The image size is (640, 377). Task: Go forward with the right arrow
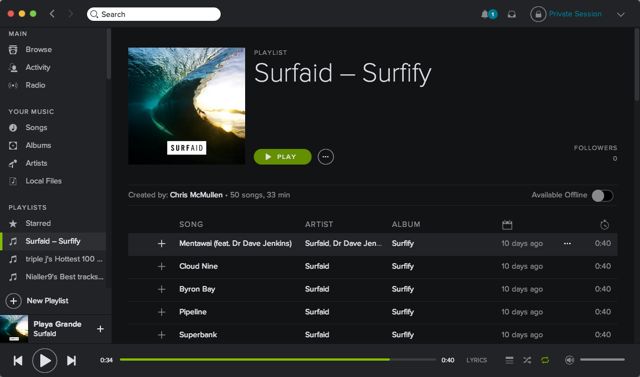point(70,14)
